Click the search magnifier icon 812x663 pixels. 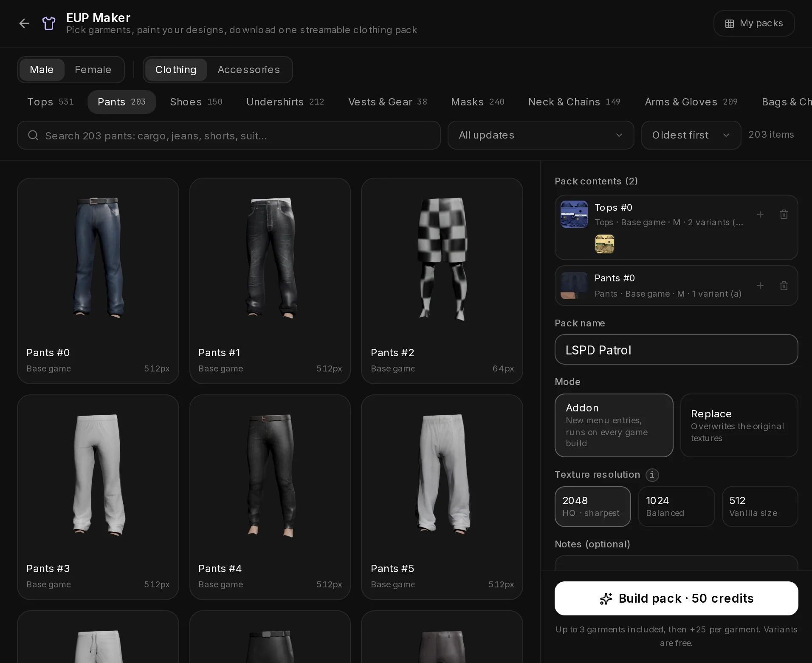point(33,135)
